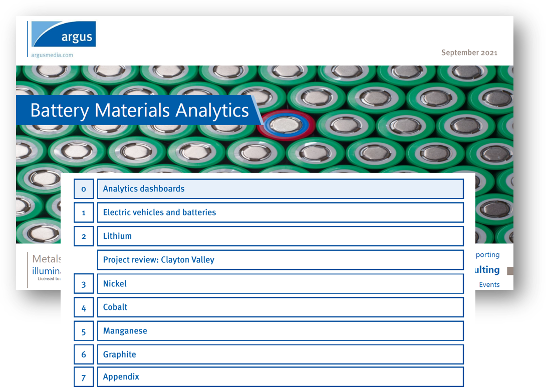
Task: Click the number 0 box
Action: click(x=84, y=189)
